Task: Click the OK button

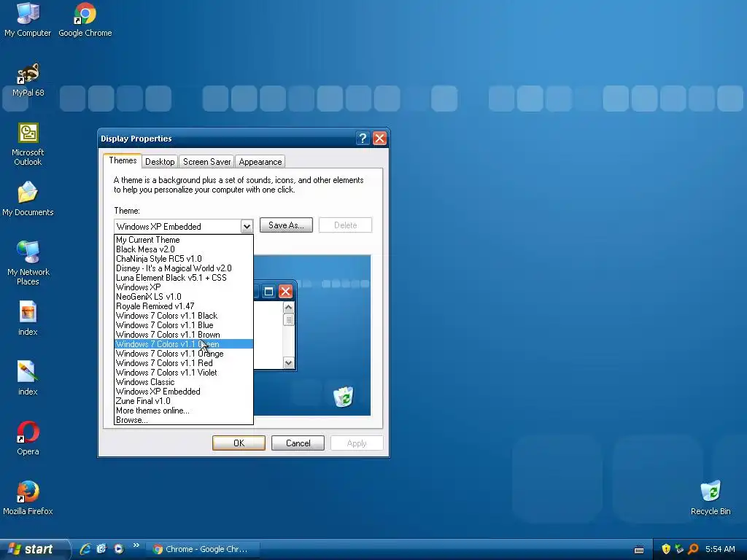Action: (x=239, y=443)
